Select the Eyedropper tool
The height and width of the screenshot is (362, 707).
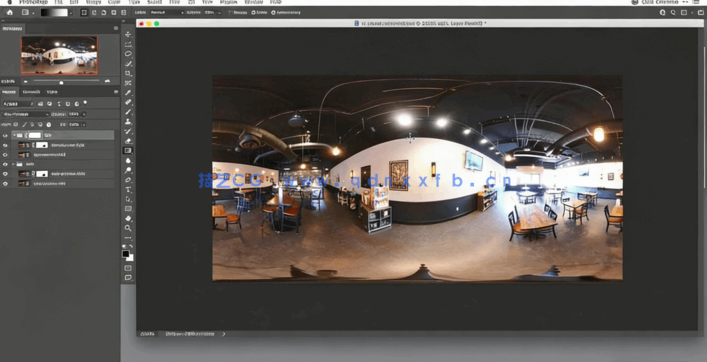[x=128, y=92]
